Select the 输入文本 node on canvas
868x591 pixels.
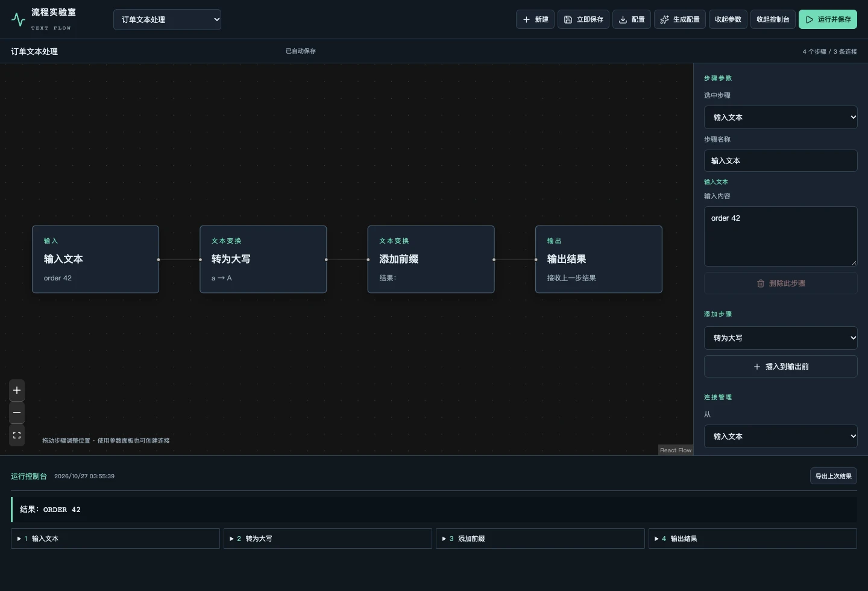point(95,259)
